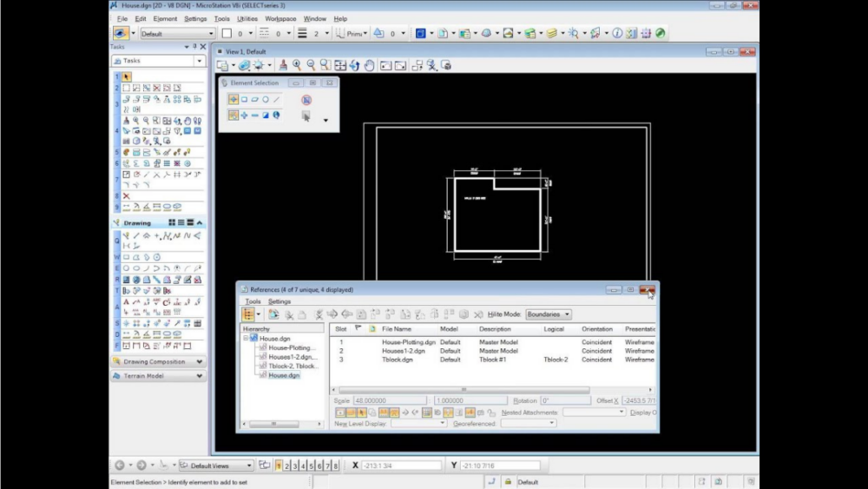Click the Disable Handles icon in Element Selection
The height and width of the screenshot is (489, 868).
(x=306, y=100)
